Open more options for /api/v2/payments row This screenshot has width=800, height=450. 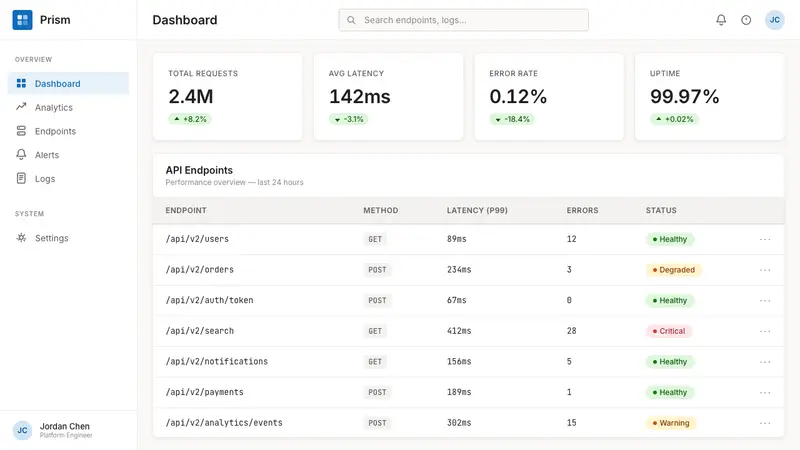tap(765, 392)
